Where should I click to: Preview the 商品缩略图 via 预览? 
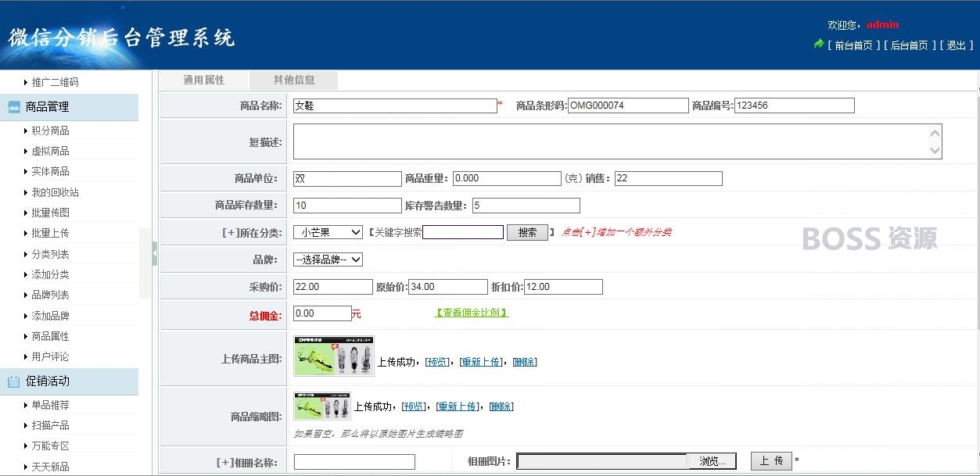click(x=415, y=406)
